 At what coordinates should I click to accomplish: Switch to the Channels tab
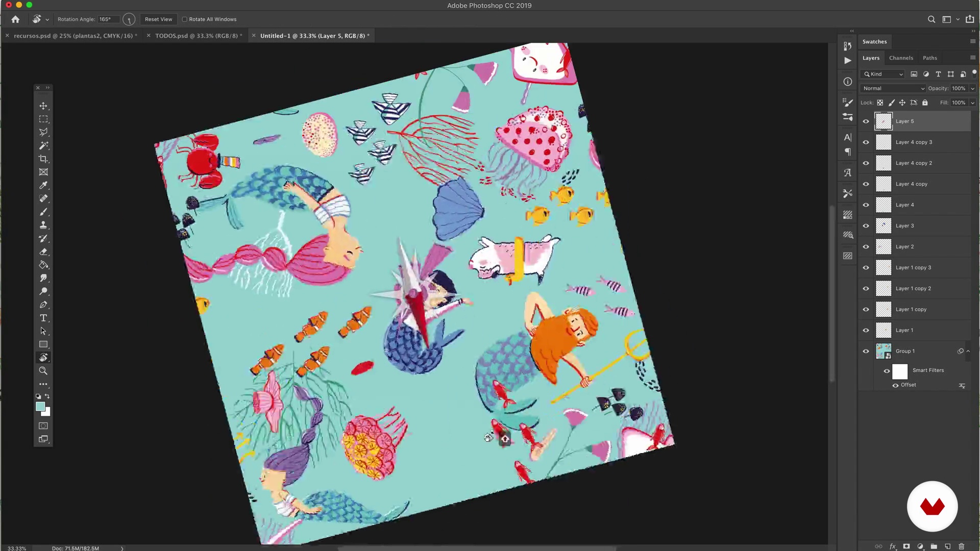901,58
